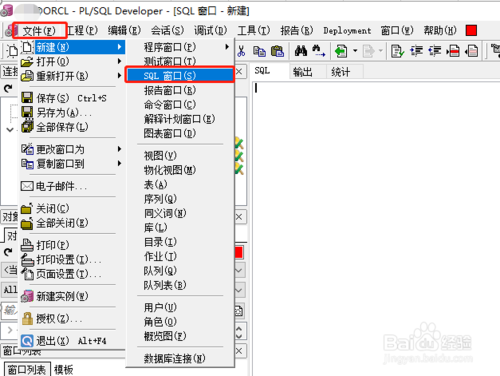Screen dimensions: 500x376
Task: Expand the 重新打开(R) submenu
Action: tap(73, 76)
